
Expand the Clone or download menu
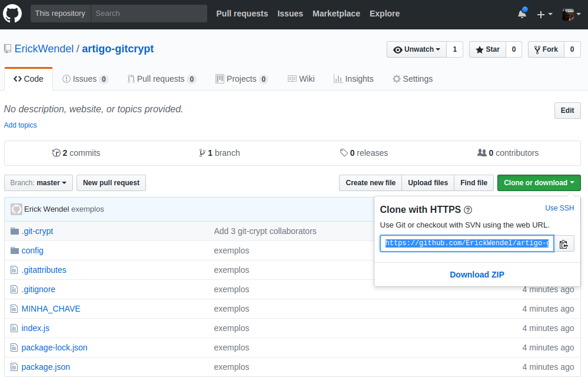[x=538, y=183]
